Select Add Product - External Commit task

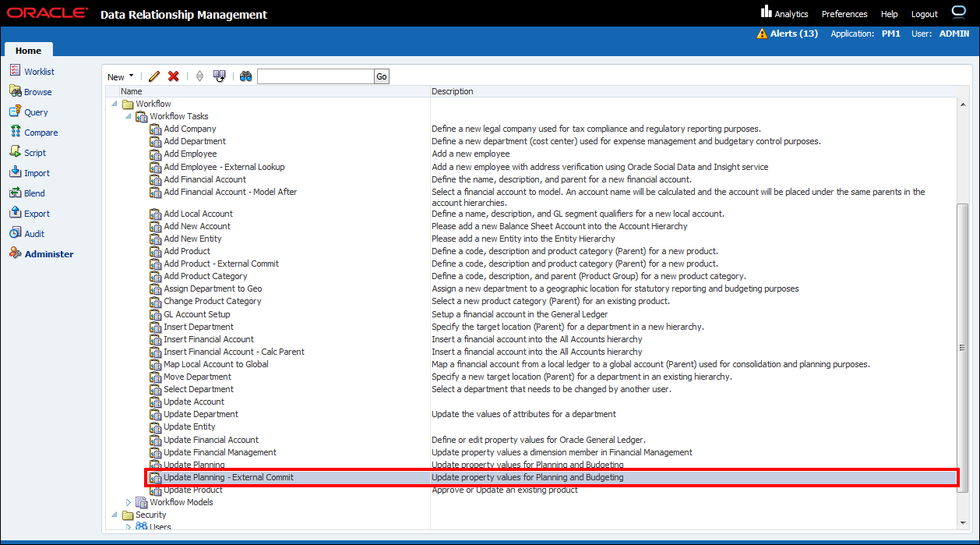(x=221, y=264)
